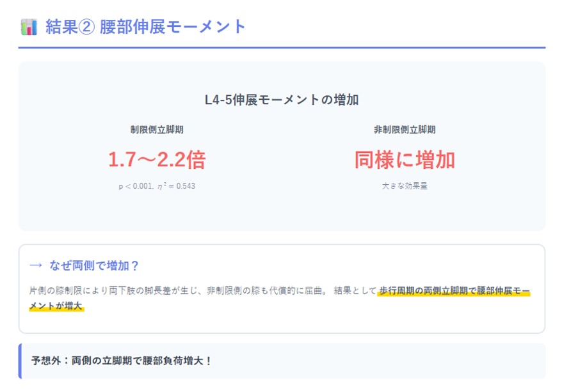This screenshot has height=392, width=562.
Task: Click the 大きな効果量 caption
Action: 405,186
